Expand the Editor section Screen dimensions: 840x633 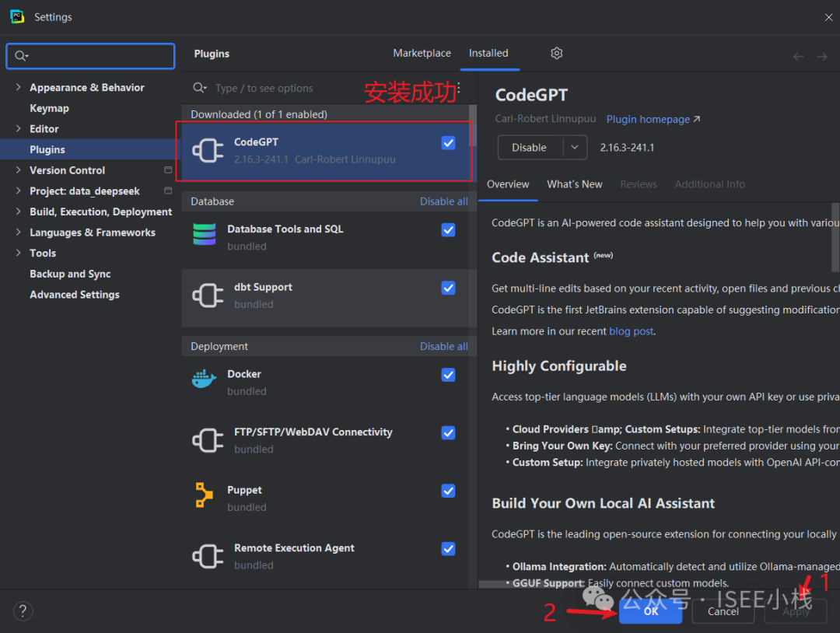point(18,128)
